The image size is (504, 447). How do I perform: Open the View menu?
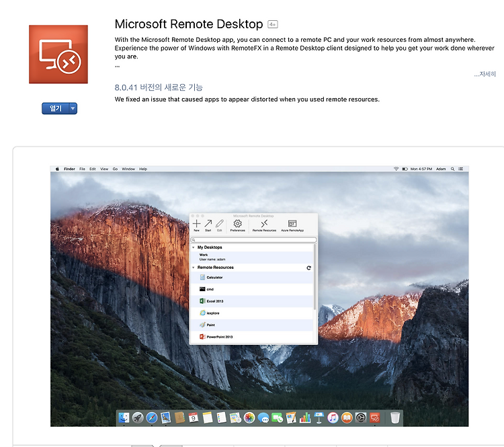coord(104,169)
